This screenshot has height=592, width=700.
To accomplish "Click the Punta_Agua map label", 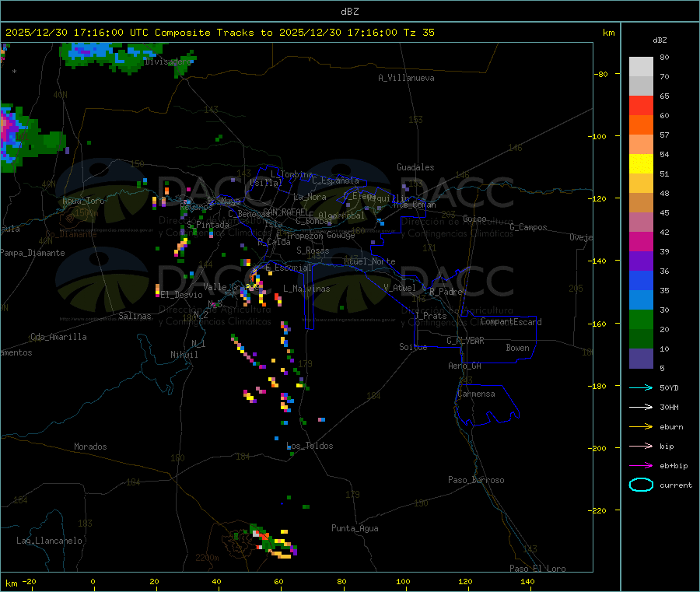I will 355,528.
